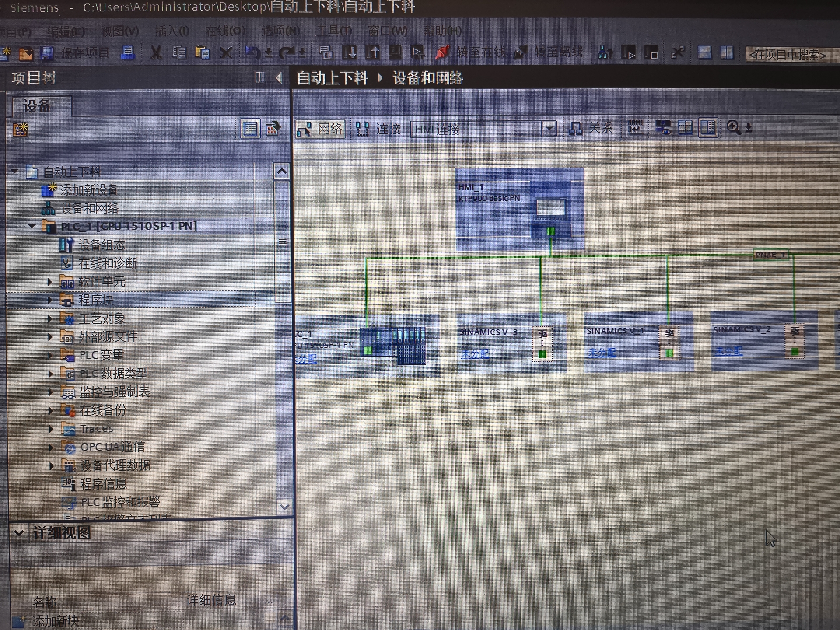Toggle split editor space vertically icon
Image resolution: width=840 pixels, height=630 pixels.
tap(727, 53)
